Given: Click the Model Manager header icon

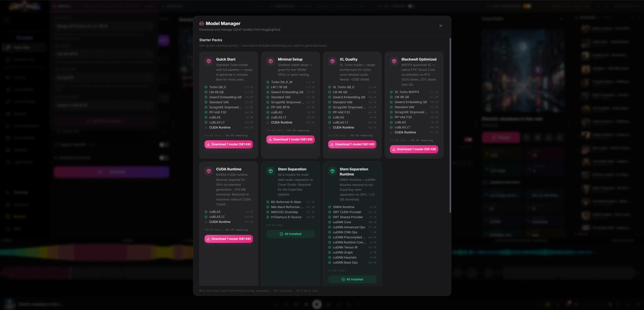Looking at the screenshot, I should tap(202, 24).
